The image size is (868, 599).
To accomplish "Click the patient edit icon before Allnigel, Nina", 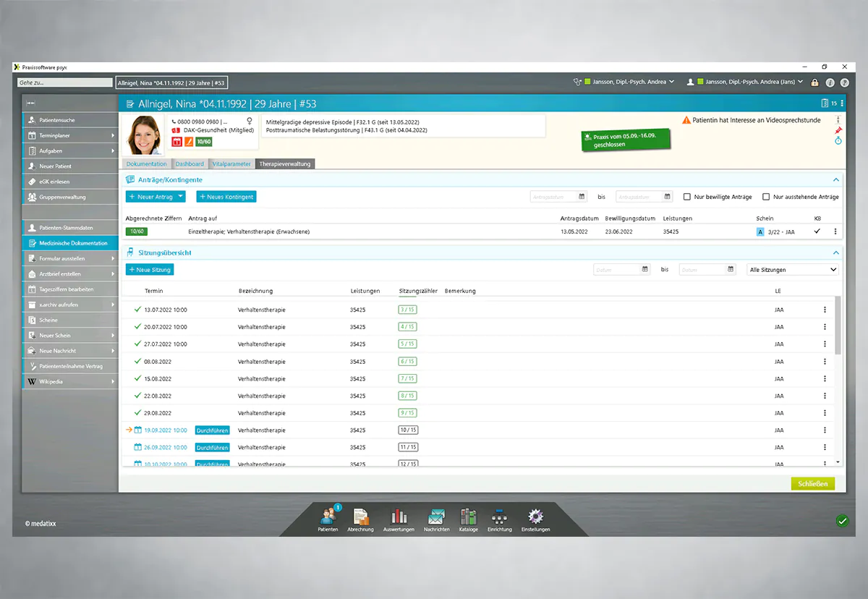I will pyautogui.click(x=130, y=104).
